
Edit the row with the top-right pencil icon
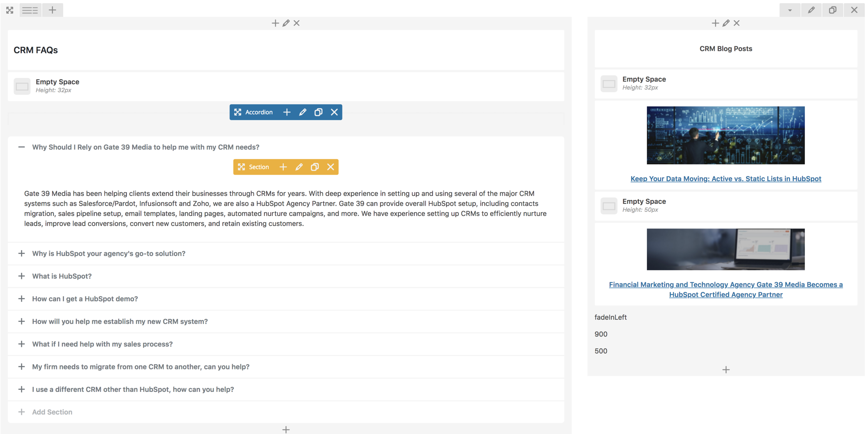tap(811, 10)
